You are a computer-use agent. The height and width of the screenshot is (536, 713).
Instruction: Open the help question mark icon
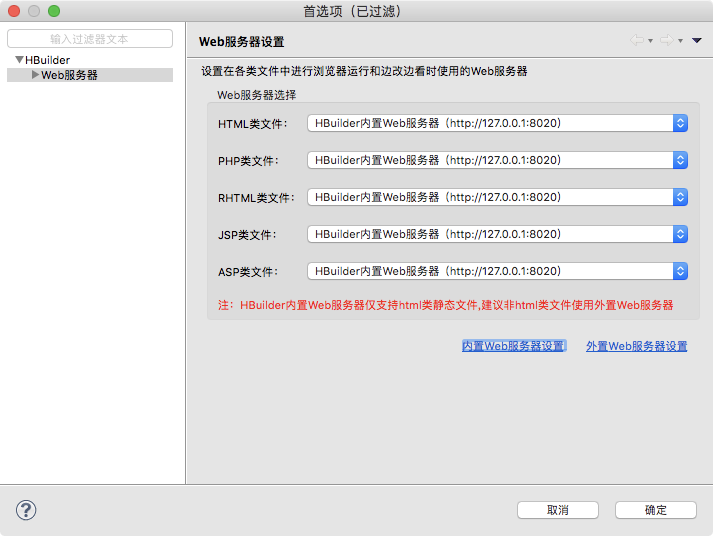click(x=26, y=510)
